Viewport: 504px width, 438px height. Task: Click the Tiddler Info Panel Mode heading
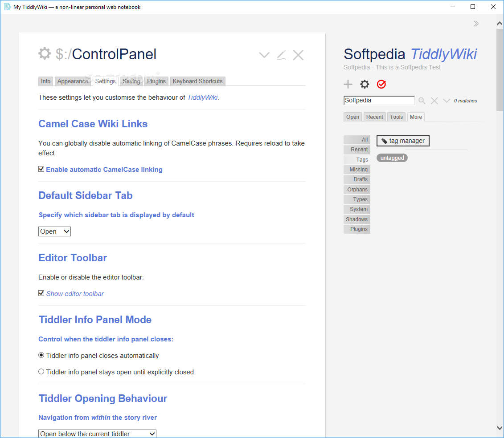coord(95,320)
